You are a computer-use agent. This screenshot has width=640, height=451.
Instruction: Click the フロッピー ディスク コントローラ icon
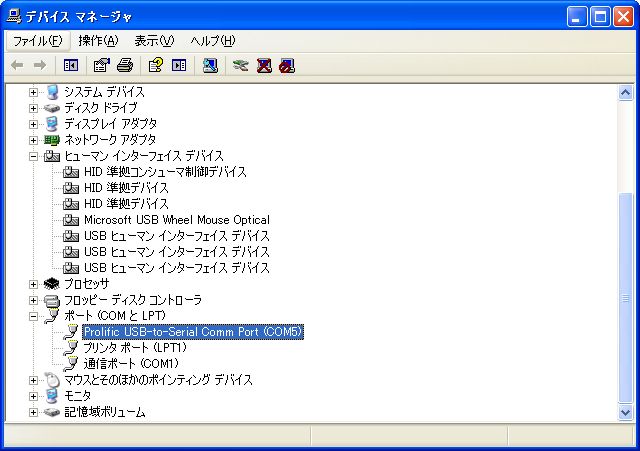tap(52, 301)
